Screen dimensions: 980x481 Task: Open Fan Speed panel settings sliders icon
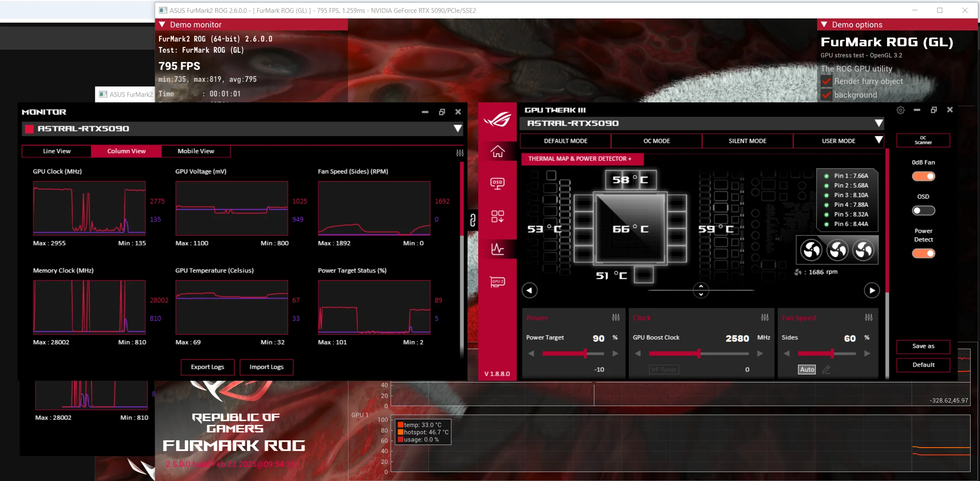[x=869, y=317]
